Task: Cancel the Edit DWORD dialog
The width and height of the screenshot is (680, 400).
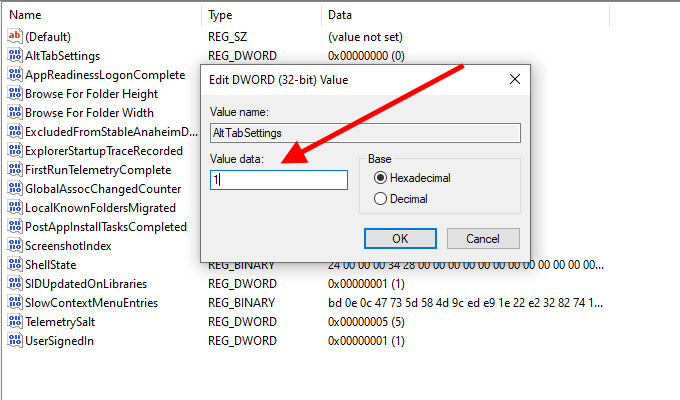Action: (483, 239)
